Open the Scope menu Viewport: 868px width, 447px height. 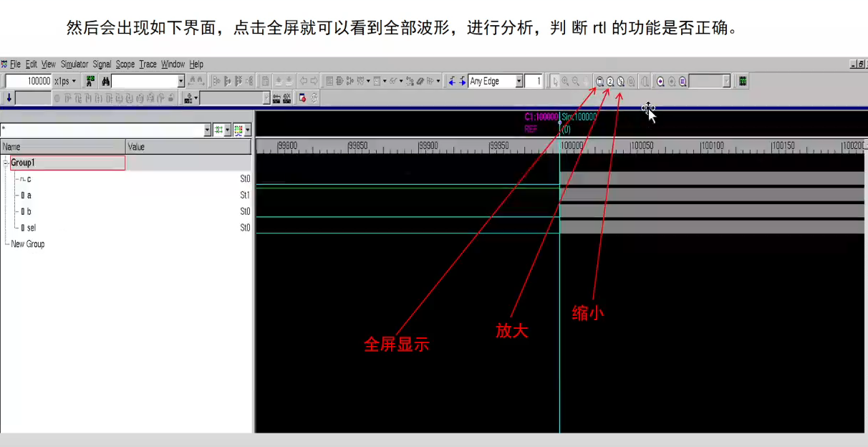[x=125, y=64]
